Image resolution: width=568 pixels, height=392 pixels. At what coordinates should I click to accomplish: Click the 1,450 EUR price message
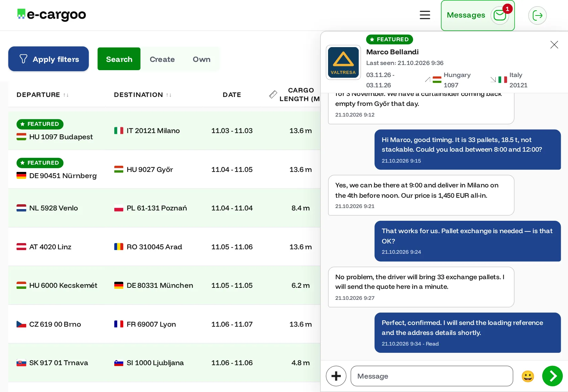pyautogui.click(x=421, y=195)
